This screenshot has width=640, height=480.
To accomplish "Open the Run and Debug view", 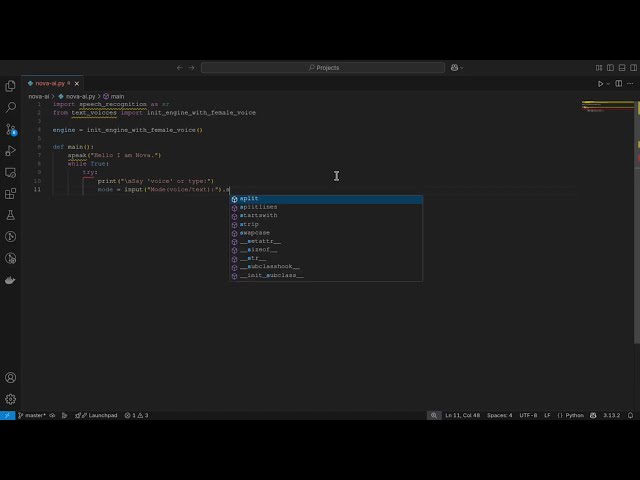I will [x=11, y=151].
